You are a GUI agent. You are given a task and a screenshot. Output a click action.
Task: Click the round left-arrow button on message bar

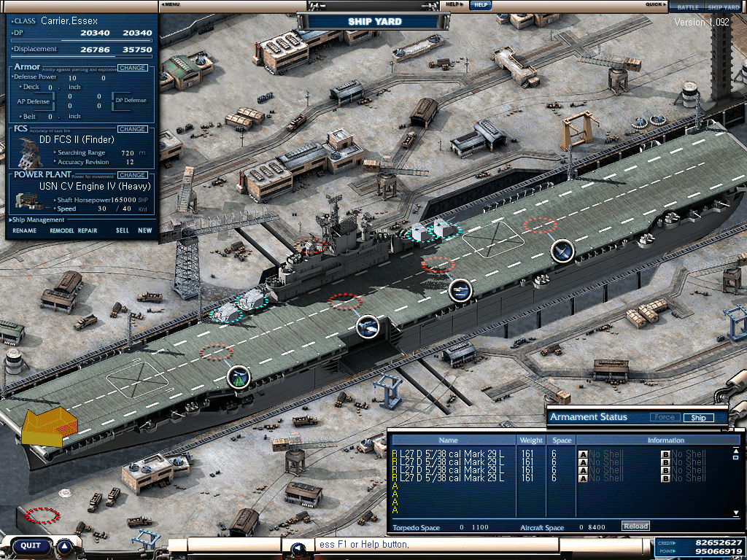click(x=297, y=548)
